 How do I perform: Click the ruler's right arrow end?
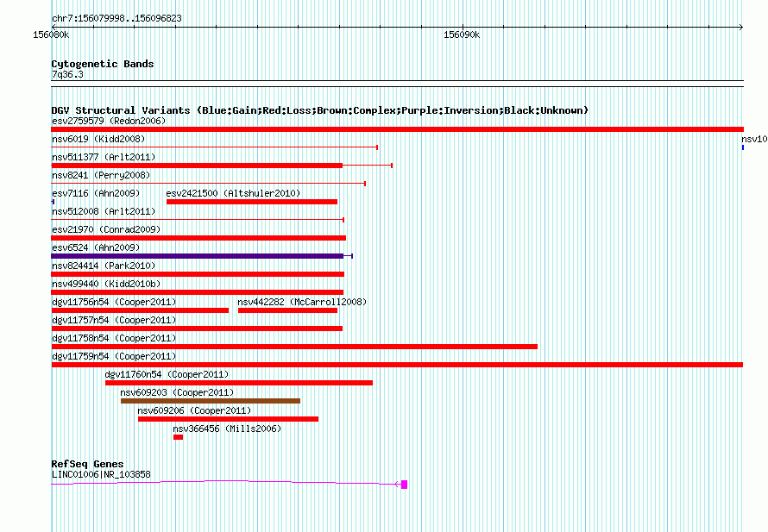click(740, 28)
